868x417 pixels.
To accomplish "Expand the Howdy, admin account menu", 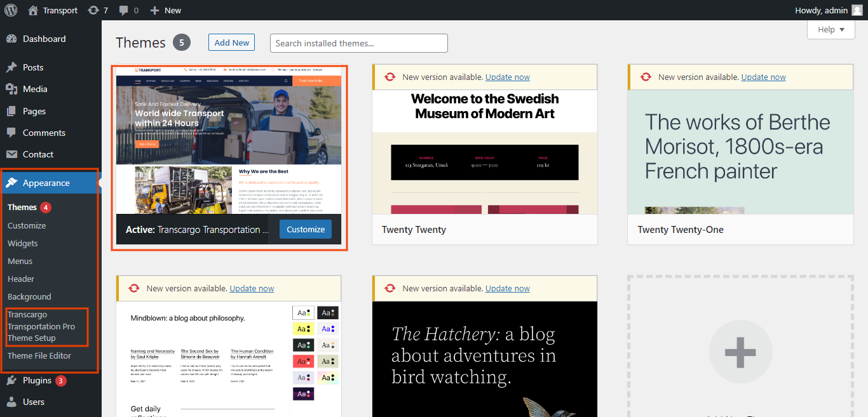I will [821, 10].
